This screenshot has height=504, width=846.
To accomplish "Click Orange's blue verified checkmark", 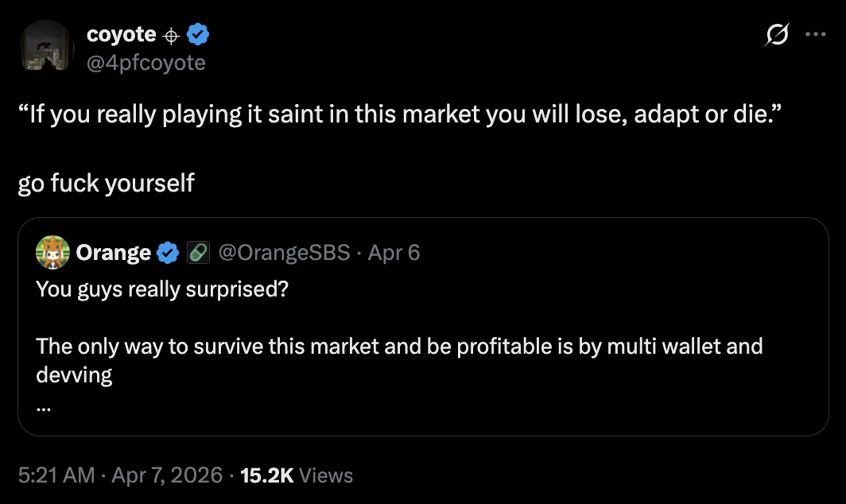I will 168,253.
